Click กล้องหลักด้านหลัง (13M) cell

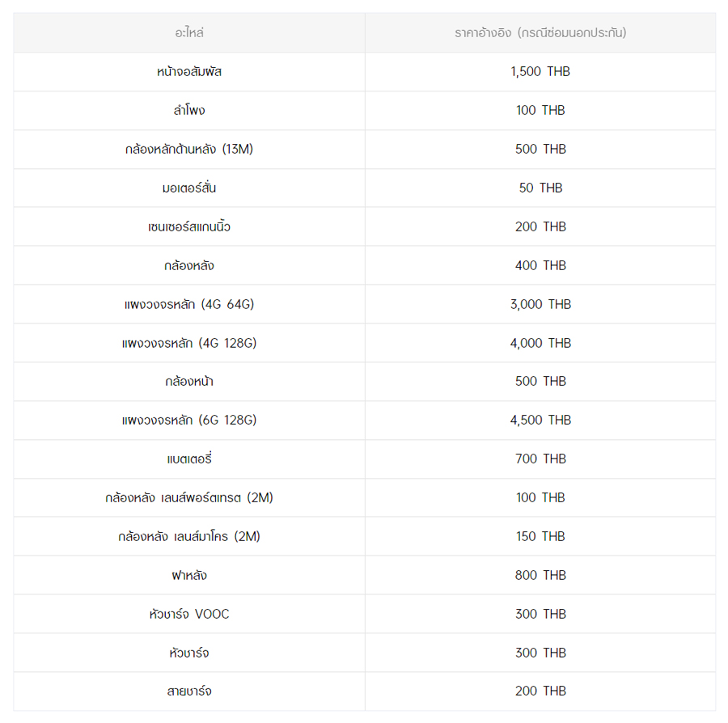point(189,149)
